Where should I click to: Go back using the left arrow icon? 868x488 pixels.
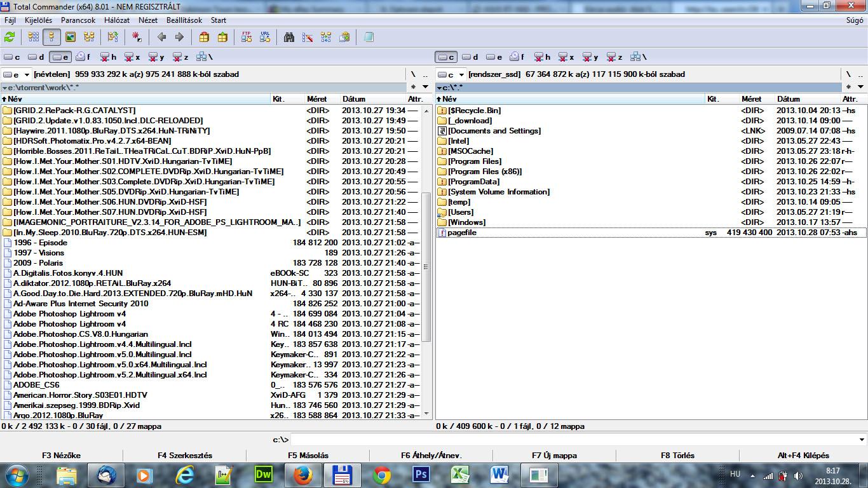pos(161,37)
